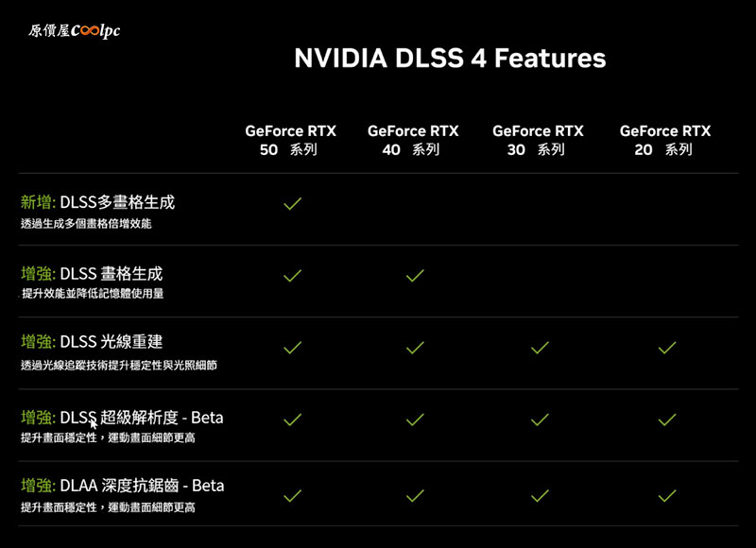The width and height of the screenshot is (756, 548).
Task: Select the GeForce RTX 20 系列 column header
Action: pos(665,140)
